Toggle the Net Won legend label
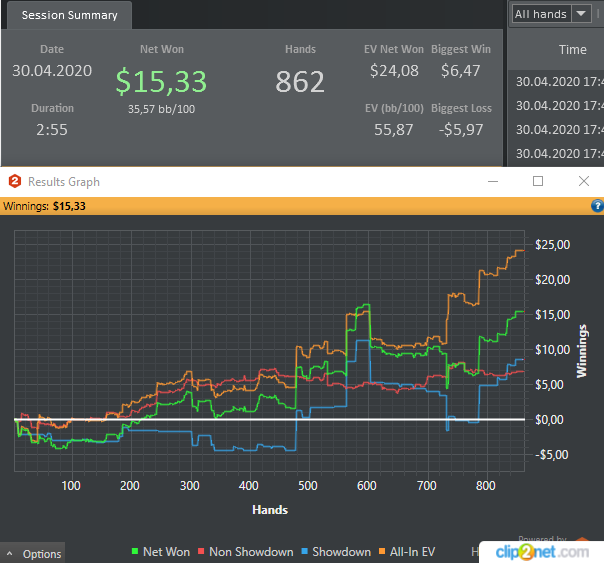 click(x=166, y=552)
